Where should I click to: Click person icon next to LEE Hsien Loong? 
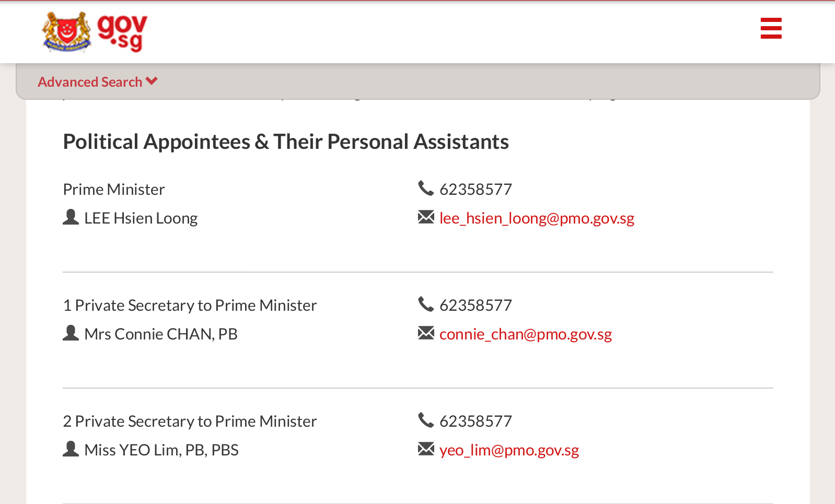click(x=71, y=217)
